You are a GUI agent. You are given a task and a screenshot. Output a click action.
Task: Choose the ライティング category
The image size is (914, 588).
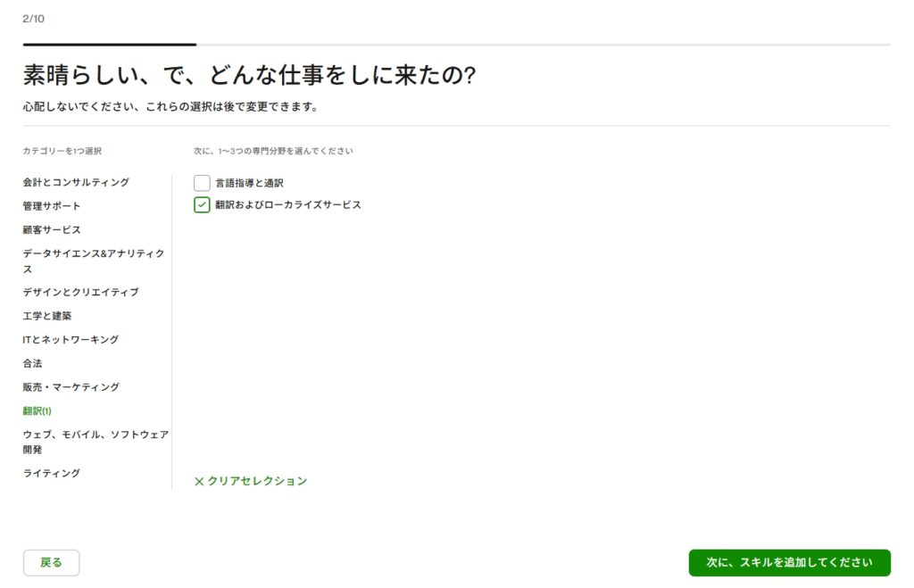(52, 473)
